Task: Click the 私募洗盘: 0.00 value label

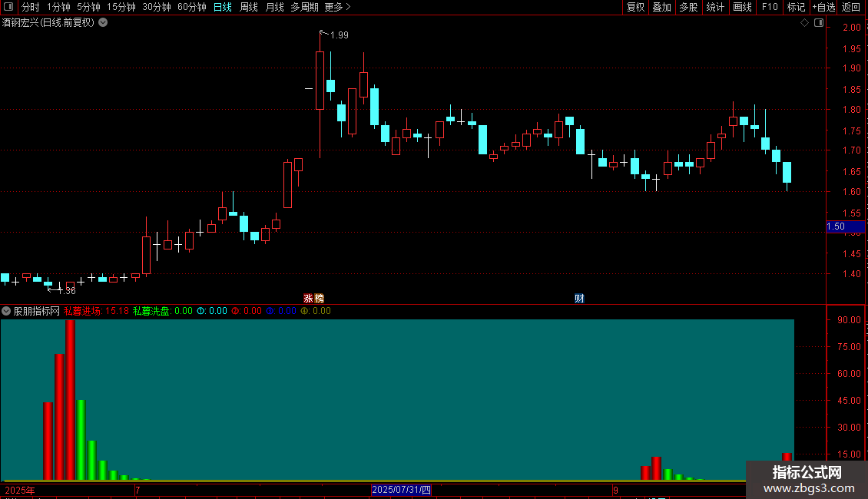Action: tap(163, 311)
